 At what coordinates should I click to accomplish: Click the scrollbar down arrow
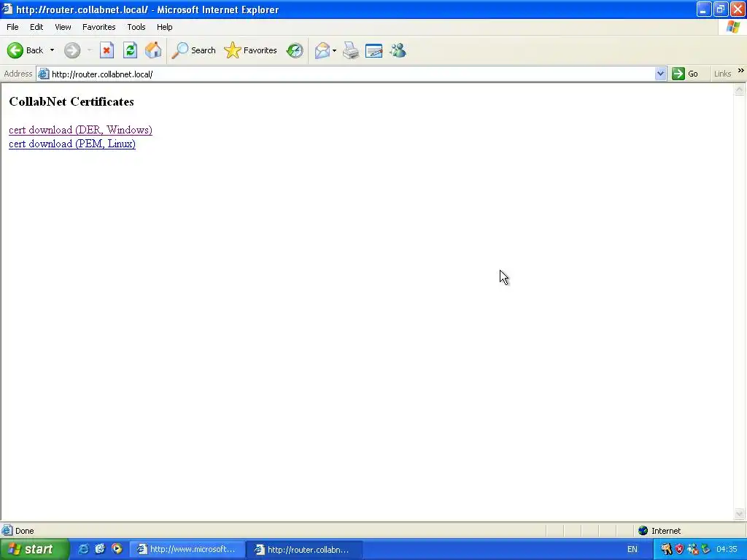(x=740, y=513)
